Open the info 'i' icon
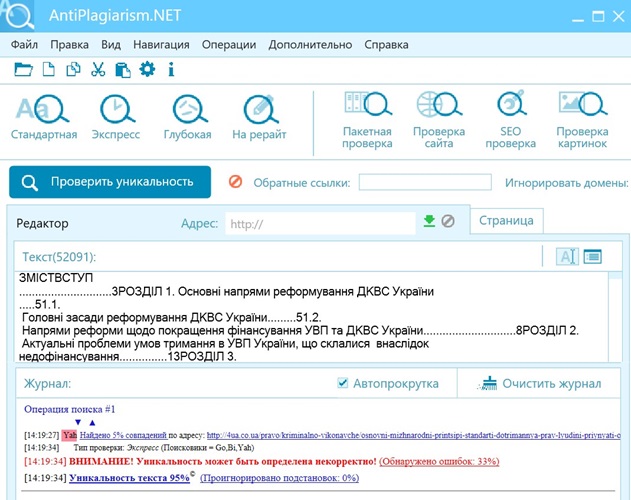This screenshot has height=500, width=631. pyautogui.click(x=171, y=70)
